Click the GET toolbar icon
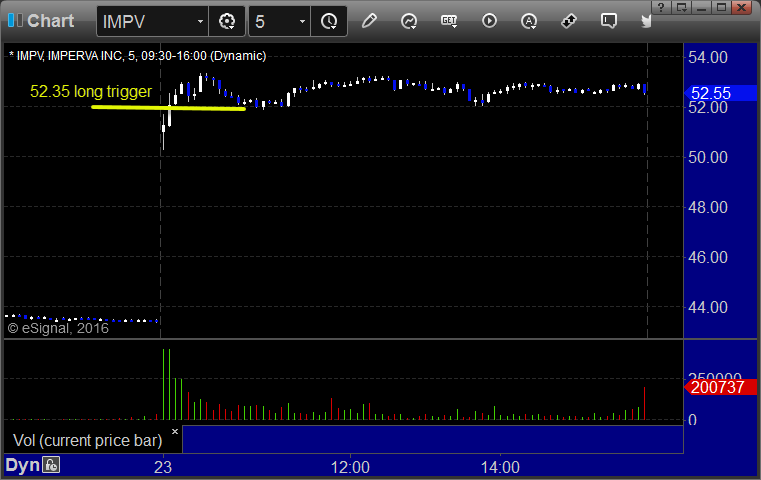The image size is (761, 480). tap(449, 21)
